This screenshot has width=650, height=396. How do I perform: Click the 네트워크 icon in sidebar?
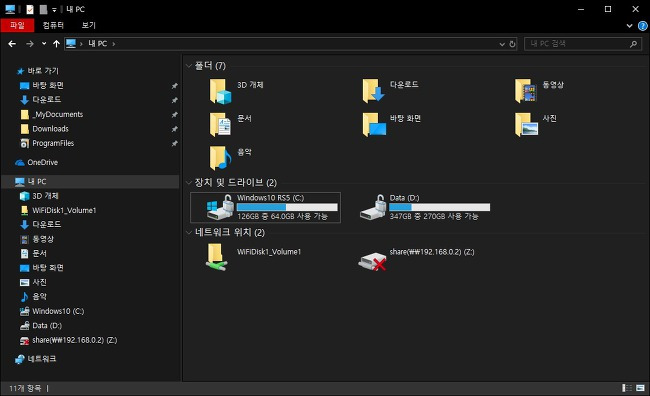click(x=19, y=359)
